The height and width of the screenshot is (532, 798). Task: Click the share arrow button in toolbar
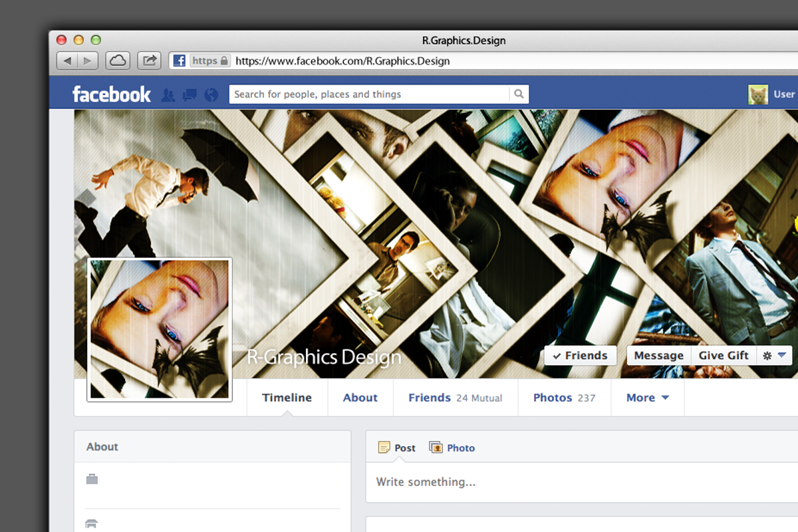coord(150,61)
